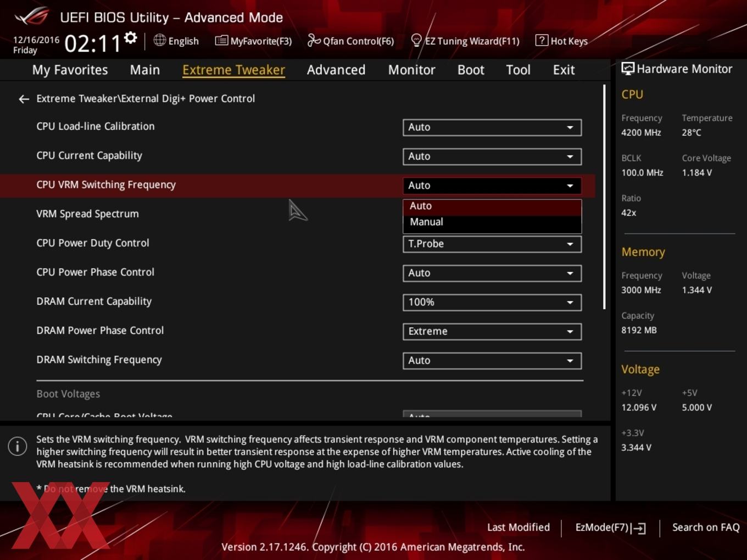Image resolution: width=747 pixels, height=560 pixels.
Task: Click the 12/16/2016 date text
Action: 36,40
